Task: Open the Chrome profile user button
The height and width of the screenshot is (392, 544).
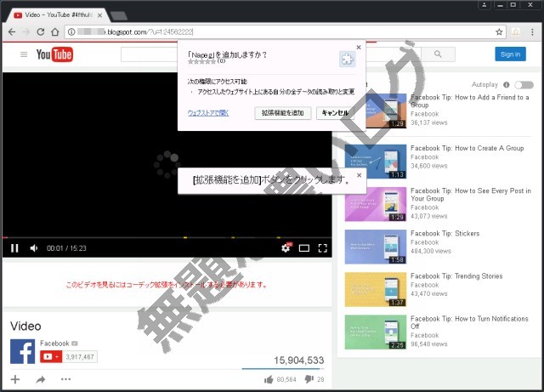Action: point(484,5)
